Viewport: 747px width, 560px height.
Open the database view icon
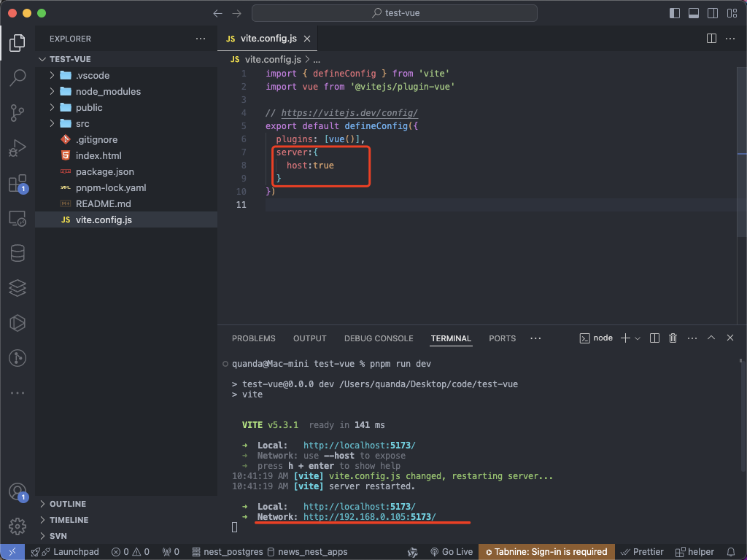tap(18, 253)
